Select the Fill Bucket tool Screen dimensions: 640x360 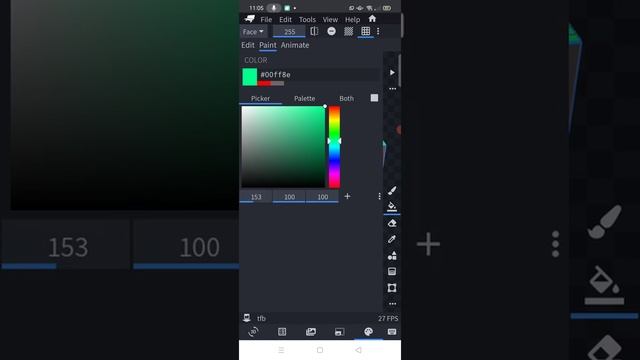pos(392,206)
